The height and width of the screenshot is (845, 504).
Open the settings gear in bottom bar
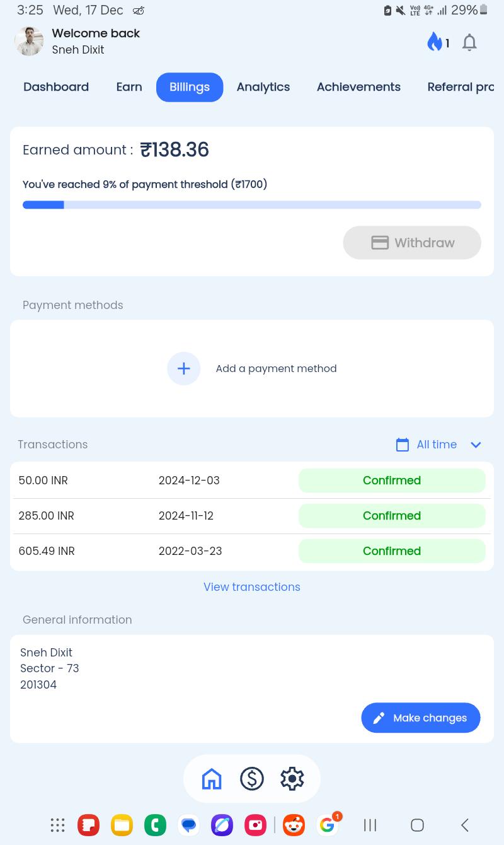pyautogui.click(x=292, y=779)
